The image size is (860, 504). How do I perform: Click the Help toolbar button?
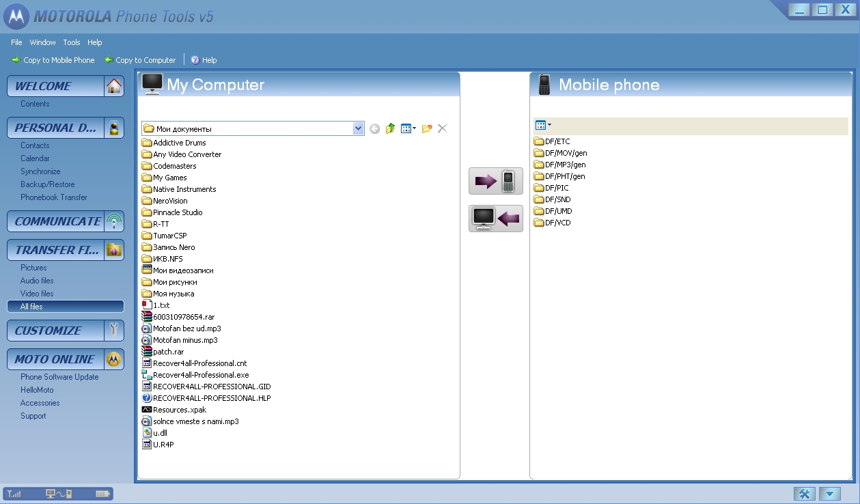pyautogui.click(x=204, y=60)
